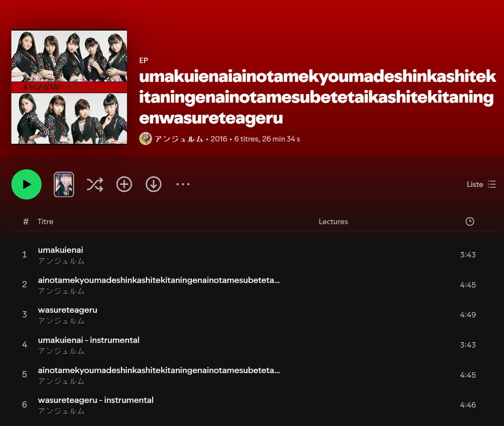
Task: Click the 2016 release year text
Action: click(x=219, y=139)
